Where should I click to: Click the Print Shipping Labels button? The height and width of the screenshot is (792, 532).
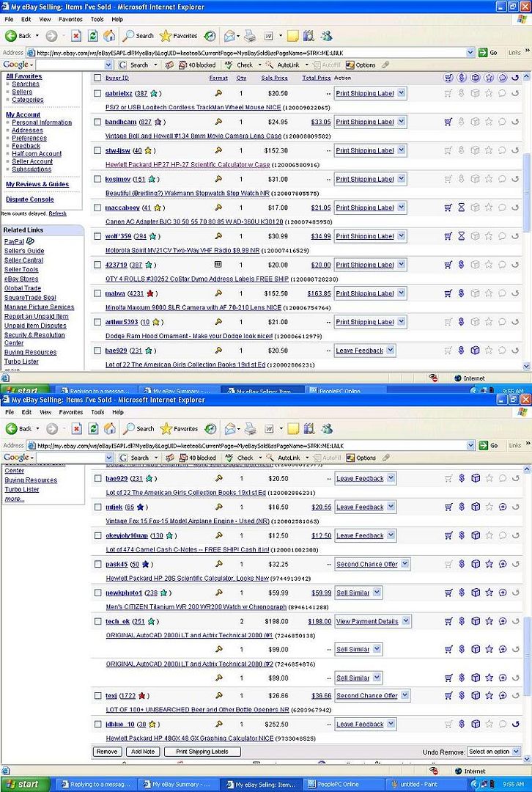coord(202,752)
